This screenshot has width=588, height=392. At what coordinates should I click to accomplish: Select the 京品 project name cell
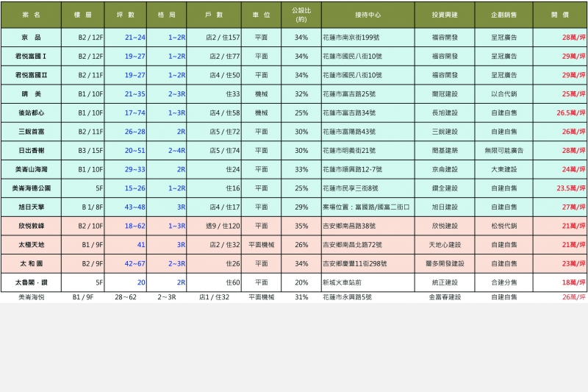pyautogui.click(x=31, y=38)
